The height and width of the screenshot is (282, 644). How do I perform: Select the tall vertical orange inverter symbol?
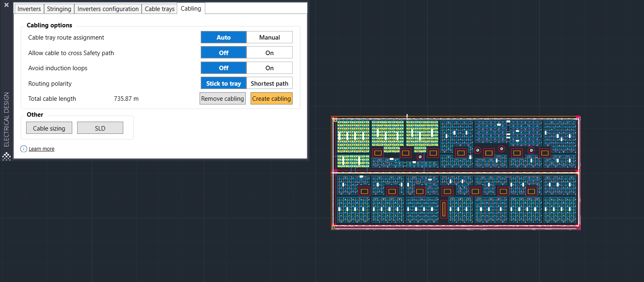(x=444, y=209)
